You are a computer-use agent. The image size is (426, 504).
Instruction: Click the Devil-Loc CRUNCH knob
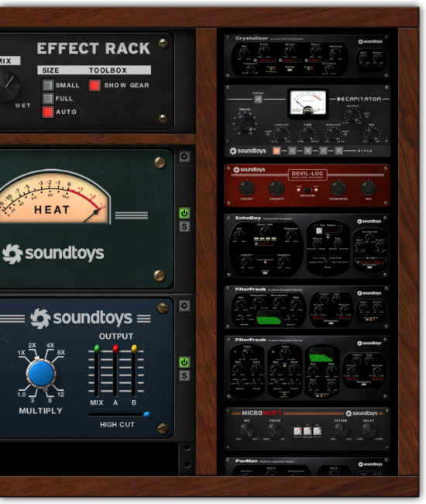coord(277,188)
